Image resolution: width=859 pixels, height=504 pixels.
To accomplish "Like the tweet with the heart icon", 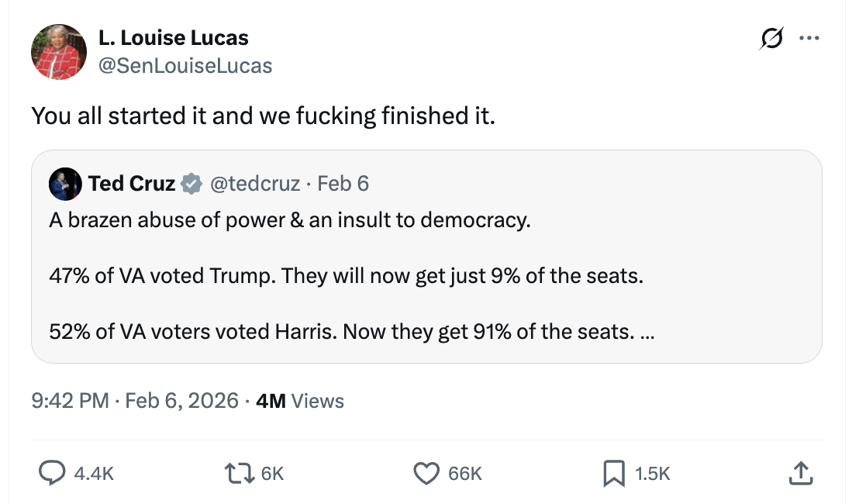I will [426, 472].
